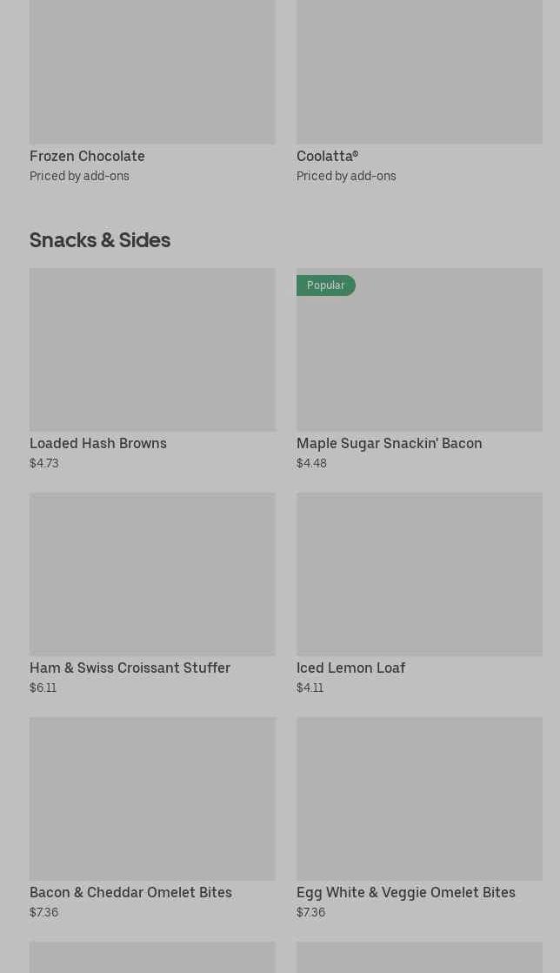Select the Egg White & Veggie Omelet Bites title
Image resolution: width=560 pixels, height=973 pixels.
tap(405, 893)
